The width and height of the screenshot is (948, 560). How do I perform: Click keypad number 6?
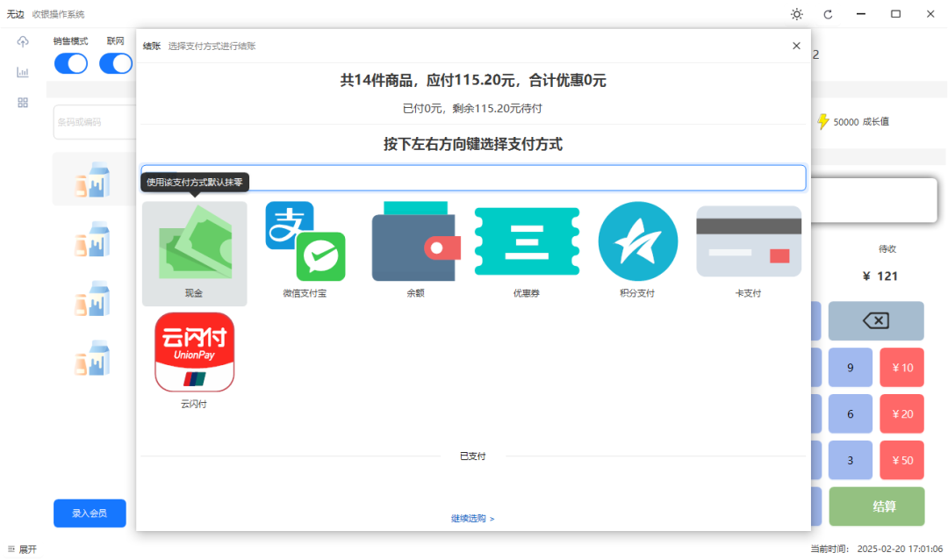850,414
